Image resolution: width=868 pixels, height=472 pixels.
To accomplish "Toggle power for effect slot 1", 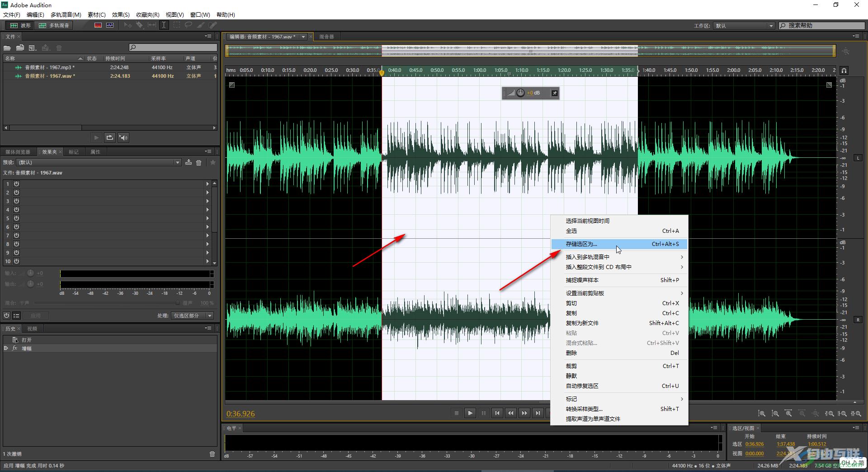I will [x=16, y=184].
